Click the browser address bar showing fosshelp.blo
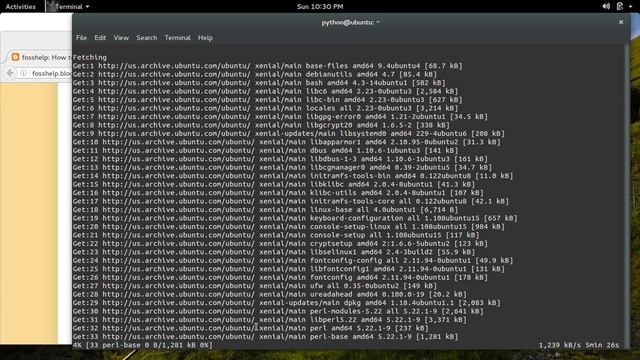640x360 pixels. tap(51, 73)
